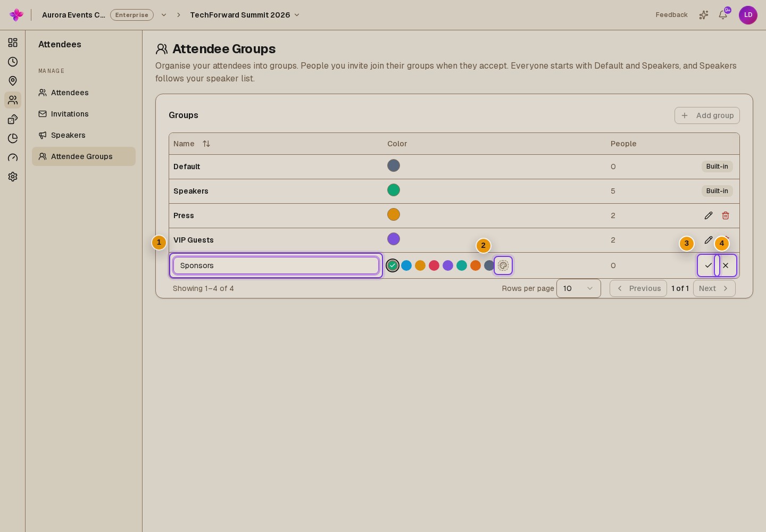Pick the red color for the Sponsors group
Screen dimensions: 766x532
coord(434,265)
